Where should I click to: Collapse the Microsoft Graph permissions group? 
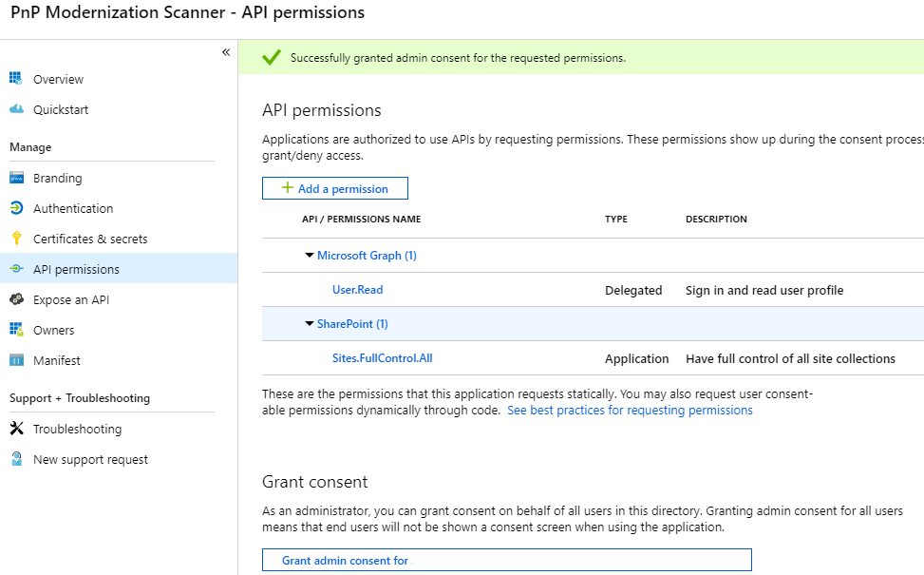309,255
